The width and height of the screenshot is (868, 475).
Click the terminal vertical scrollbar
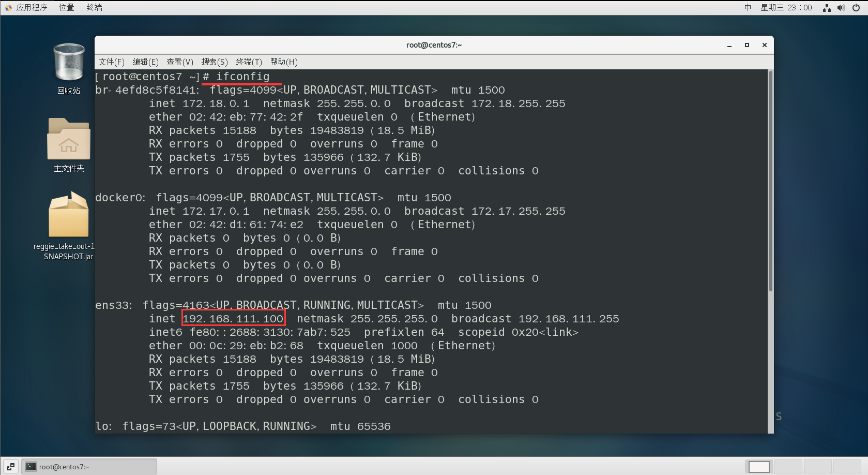coord(770,181)
